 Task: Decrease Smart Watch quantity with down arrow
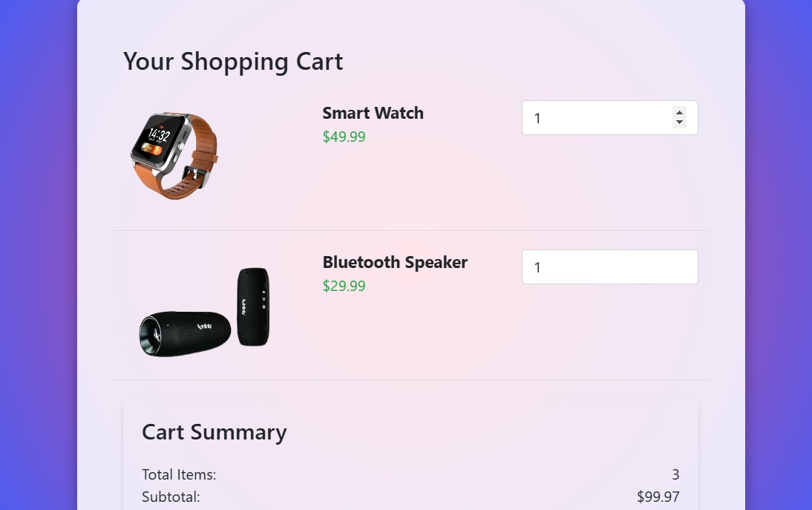tap(679, 122)
